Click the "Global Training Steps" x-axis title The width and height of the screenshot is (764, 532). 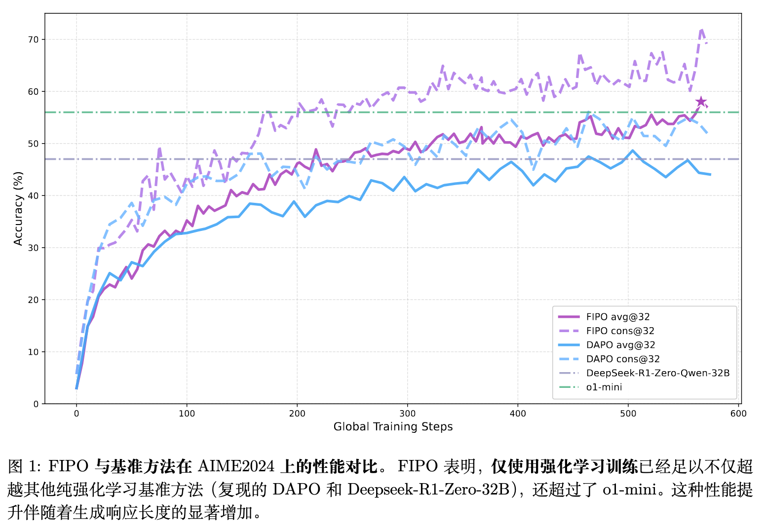click(x=393, y=427)
